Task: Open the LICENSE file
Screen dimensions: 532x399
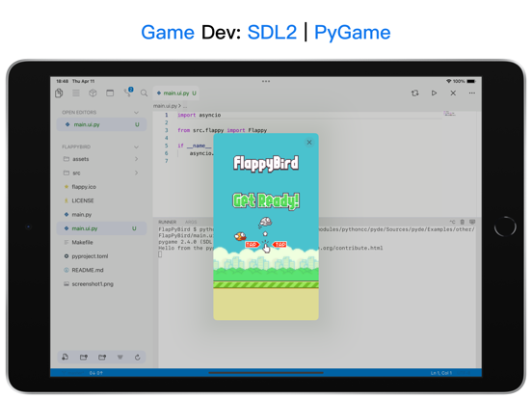Action: click(x=101, y=200)
